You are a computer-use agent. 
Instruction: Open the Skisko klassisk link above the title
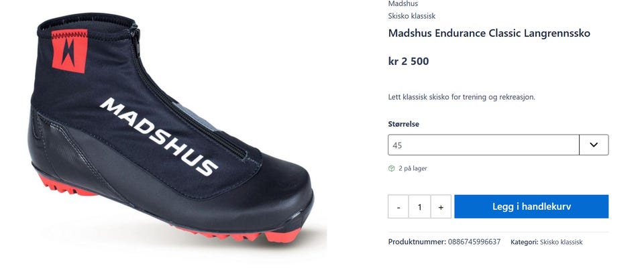(x=411, y=16)
